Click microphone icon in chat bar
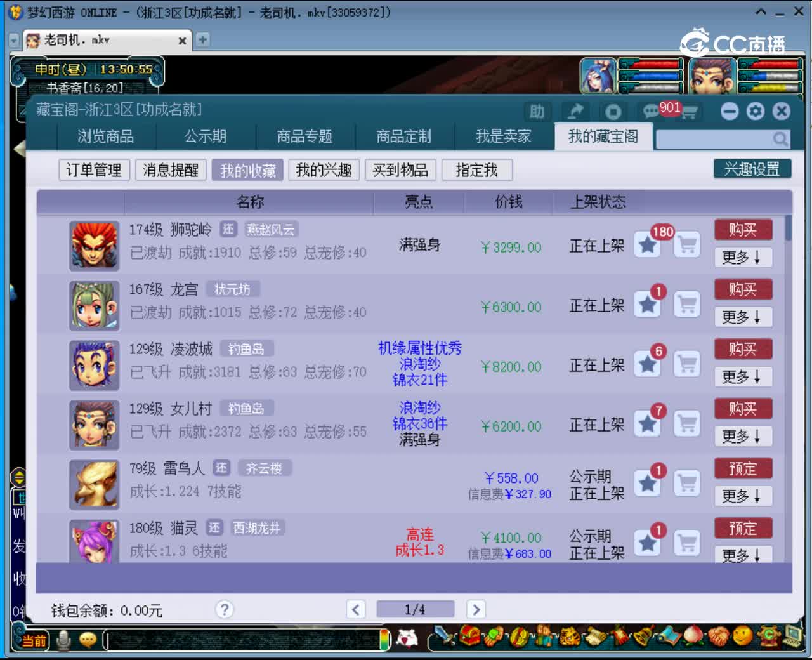The image size is (812, 660). coord(63,640)
